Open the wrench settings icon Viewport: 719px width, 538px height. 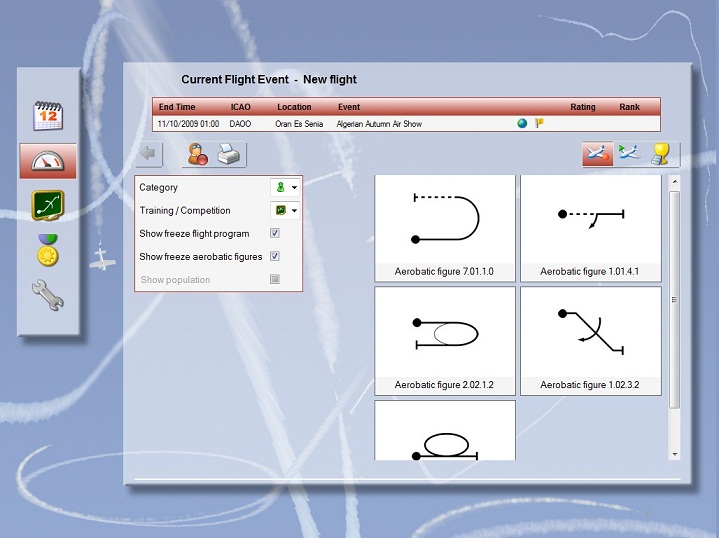[48, 295]
